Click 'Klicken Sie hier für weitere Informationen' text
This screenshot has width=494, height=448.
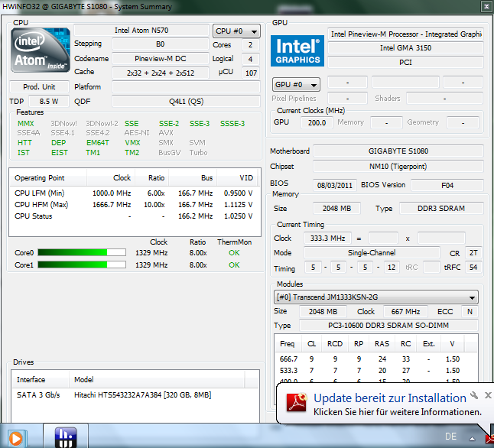[398, 412]
